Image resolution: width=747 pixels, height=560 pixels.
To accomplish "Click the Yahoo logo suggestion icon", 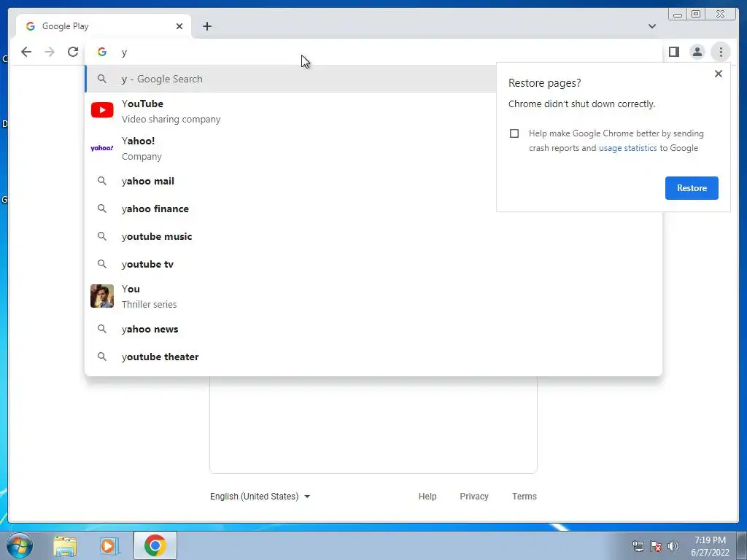I will [x=102, y=148].
